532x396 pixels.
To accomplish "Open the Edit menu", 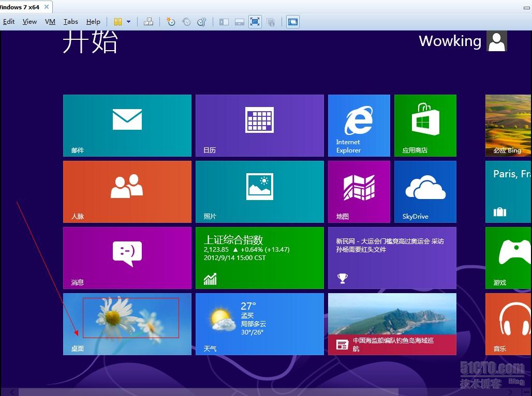I will pos(8,22).
